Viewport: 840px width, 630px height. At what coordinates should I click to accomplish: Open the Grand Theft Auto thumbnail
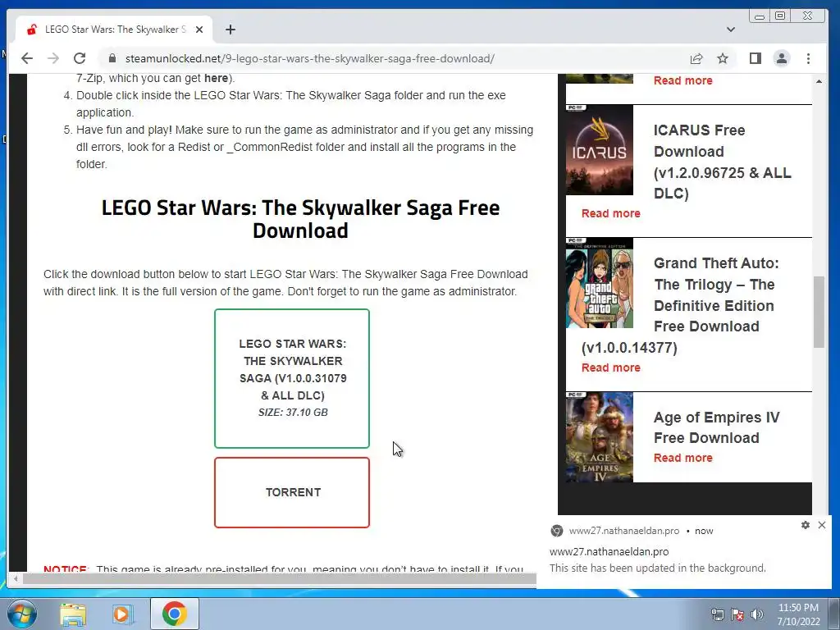point(600,283)
